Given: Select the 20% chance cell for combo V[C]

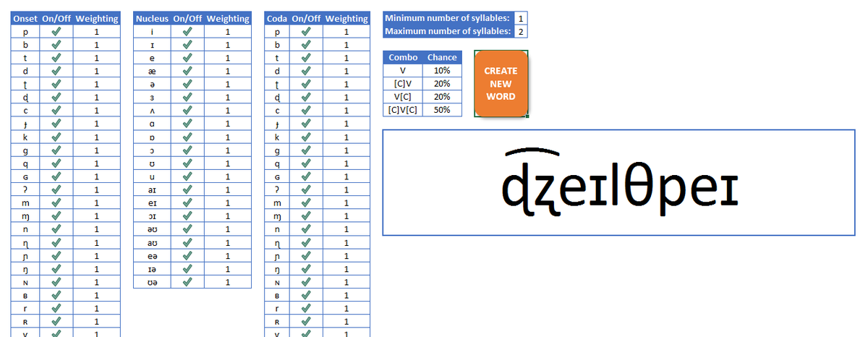Looking at the screenshot, I should [x=442, y=97].
